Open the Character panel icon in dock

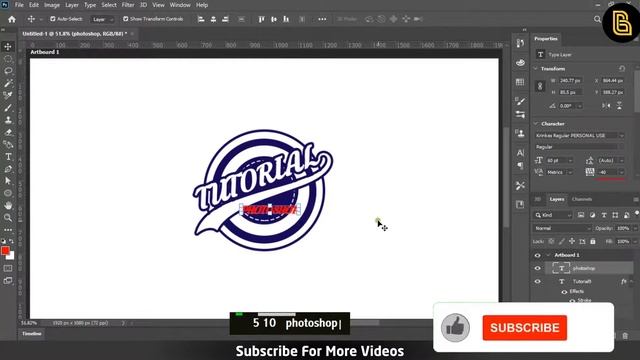(x=520, y=153)
